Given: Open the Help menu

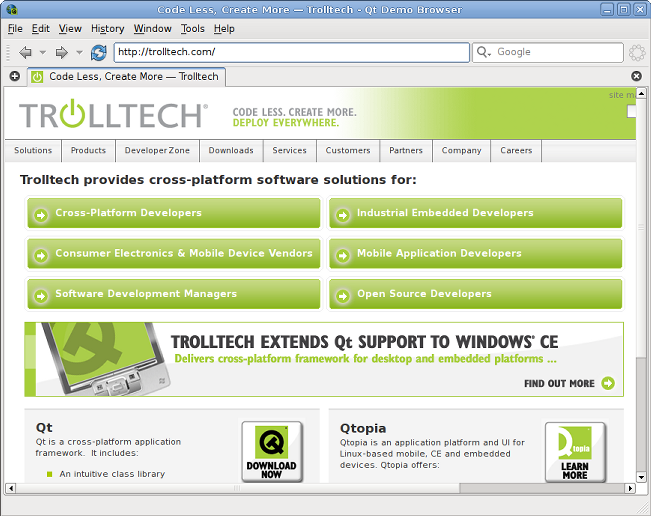Looking at the screenshot, I should [x=224, y=29].
